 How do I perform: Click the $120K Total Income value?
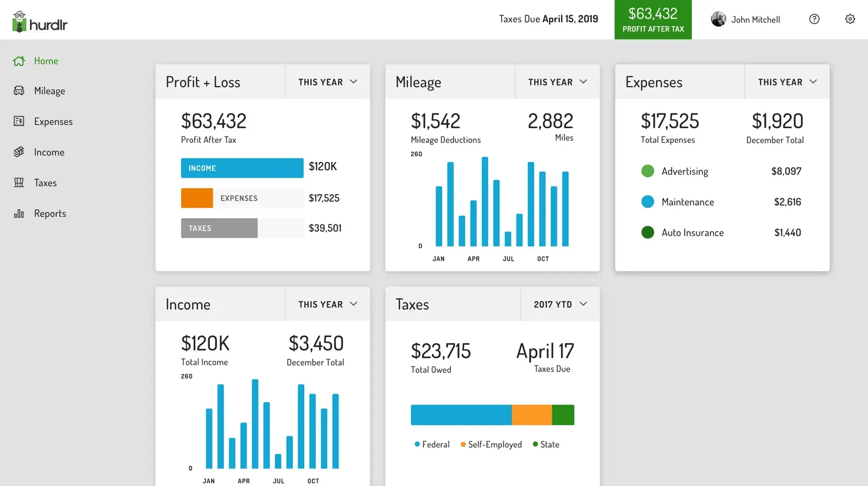[x=206, y=344]
